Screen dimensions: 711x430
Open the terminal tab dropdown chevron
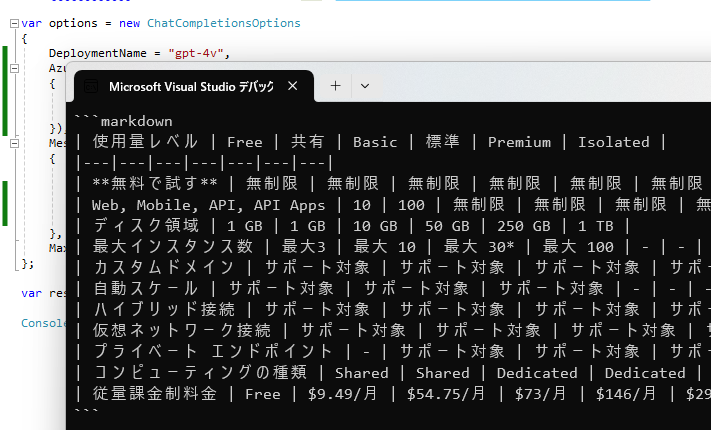tap(365, 86)
